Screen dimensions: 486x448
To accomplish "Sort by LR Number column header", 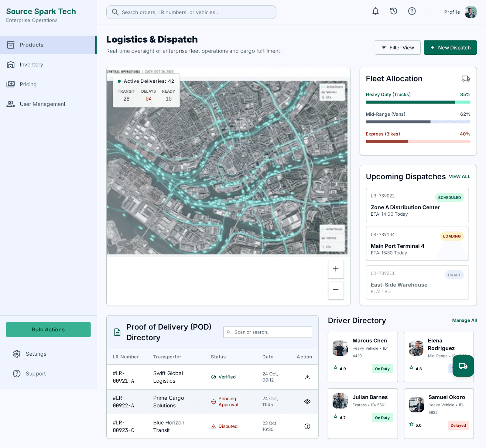I will coord(126,357).
